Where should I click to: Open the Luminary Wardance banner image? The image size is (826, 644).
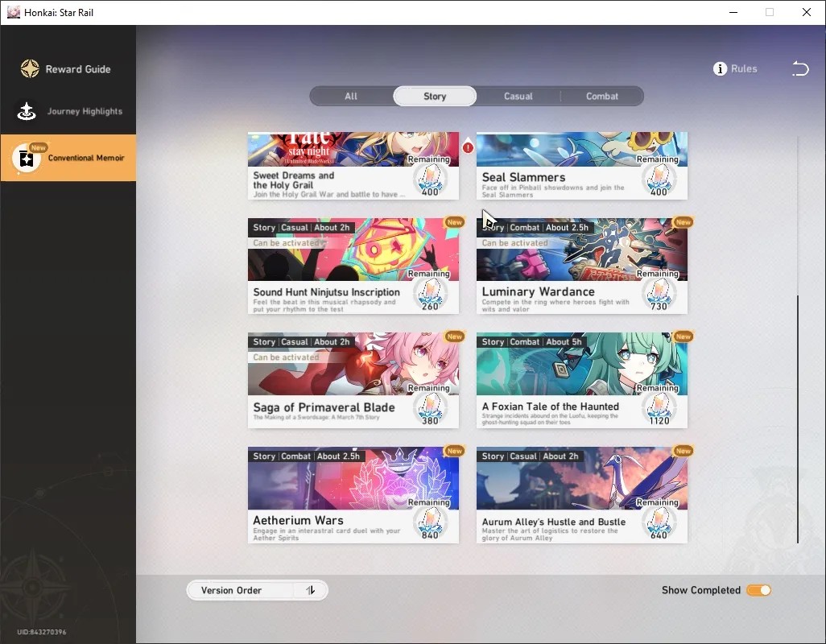click(582, 250)
